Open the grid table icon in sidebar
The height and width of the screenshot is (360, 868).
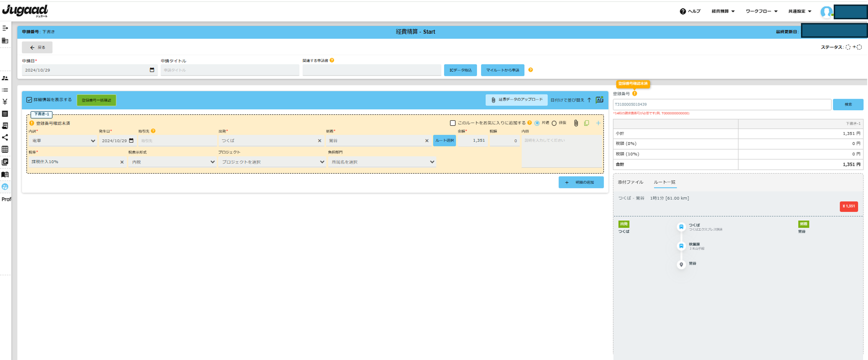click(x=5, y=149)
